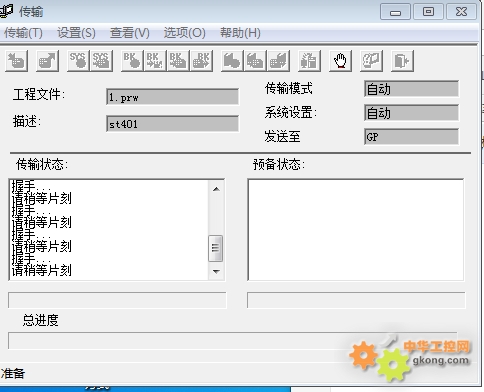The width and height of the screenshot is (484, 392).
Task: Click the 工程文件 field showing 1.prw
Action: click(172, 97)
